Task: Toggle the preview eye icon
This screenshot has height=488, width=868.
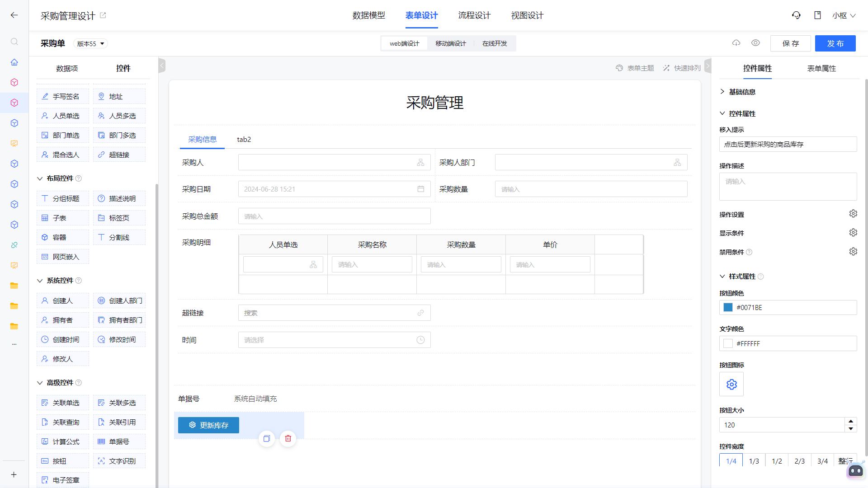Action: pyautogui.click(x=755, y=43)
